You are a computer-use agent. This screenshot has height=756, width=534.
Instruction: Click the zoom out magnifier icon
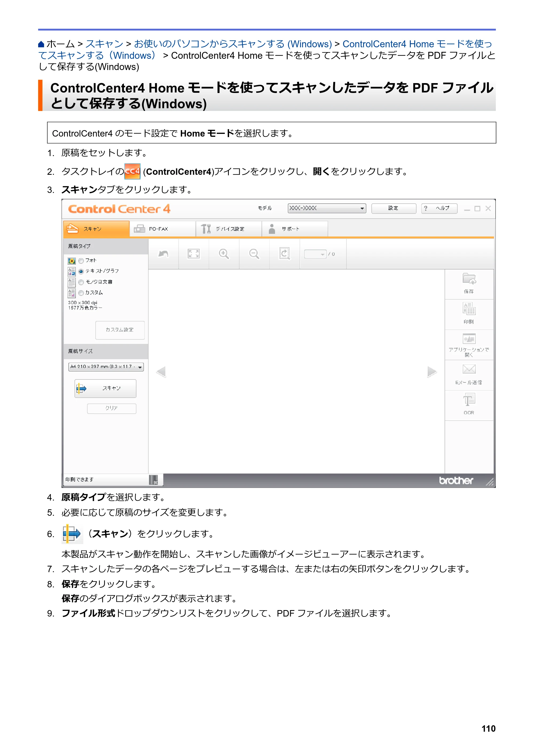click(x=254, y=254)
